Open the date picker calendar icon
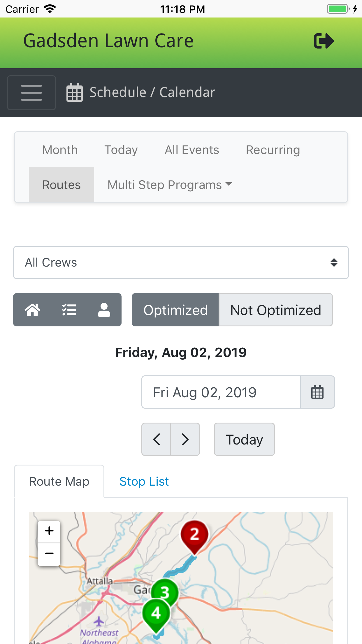This screenshot has height=644, width=362. tap(317, 392)
